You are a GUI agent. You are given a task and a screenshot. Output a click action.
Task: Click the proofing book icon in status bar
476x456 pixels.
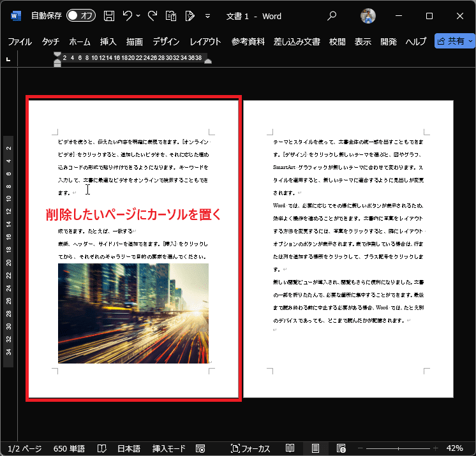pos(101,448)
